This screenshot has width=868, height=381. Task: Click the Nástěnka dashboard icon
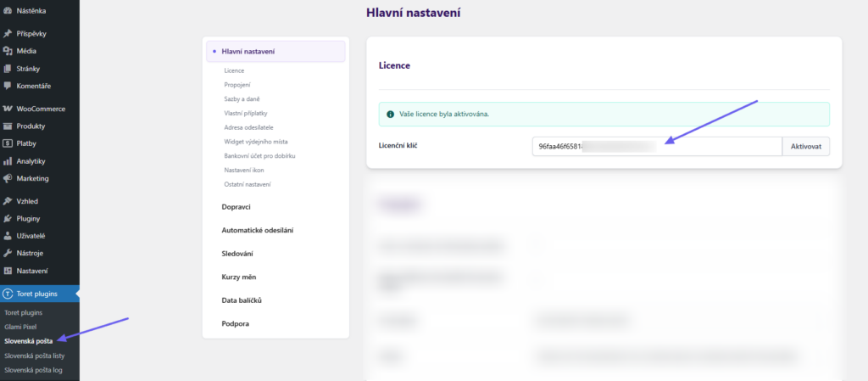(x=8, y=10)
